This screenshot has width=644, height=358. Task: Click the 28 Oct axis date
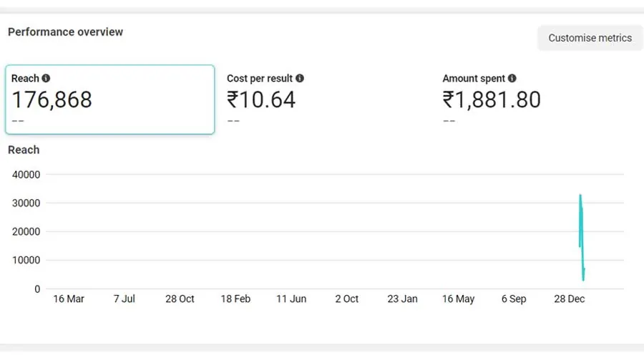click(x=180, y=299)
